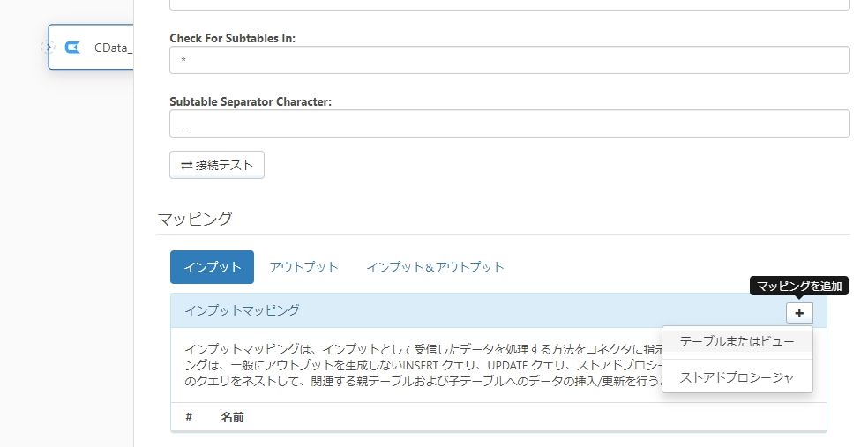Viewport: 868px width, 447px height.
Task: Click the 名前 column header
Action: [233, 417]
